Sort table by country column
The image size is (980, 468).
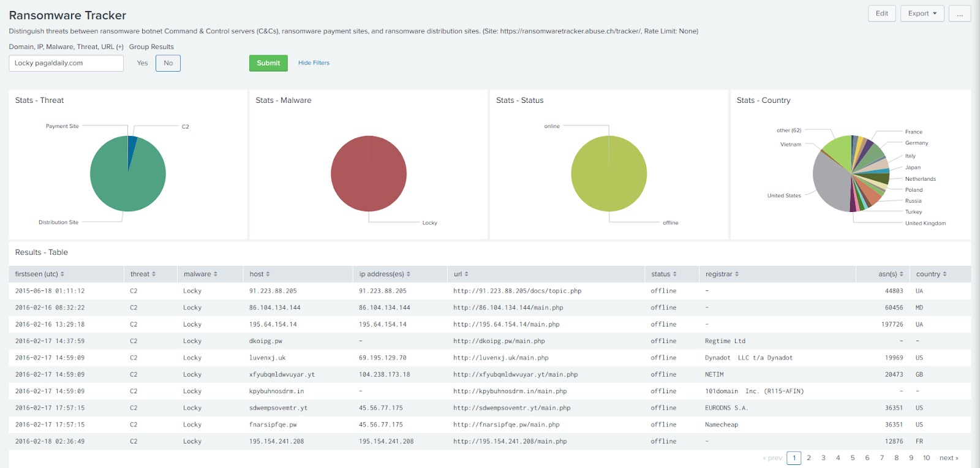932,274
